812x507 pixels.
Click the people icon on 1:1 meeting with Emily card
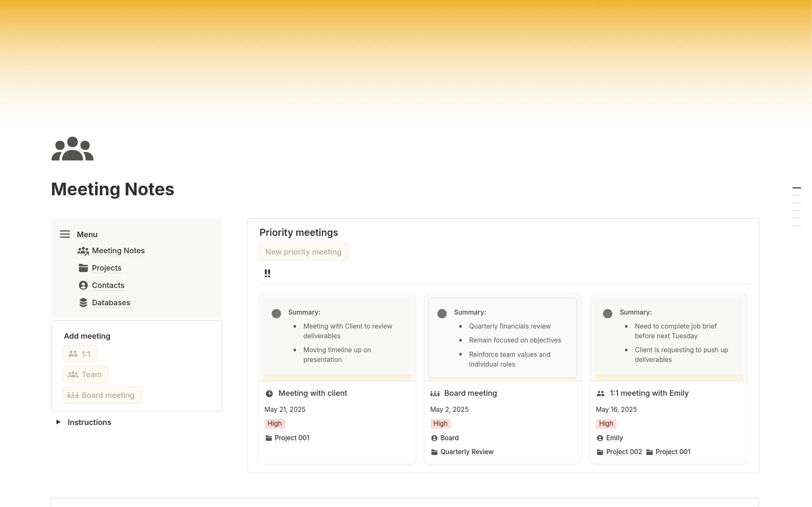pos(601,393)
